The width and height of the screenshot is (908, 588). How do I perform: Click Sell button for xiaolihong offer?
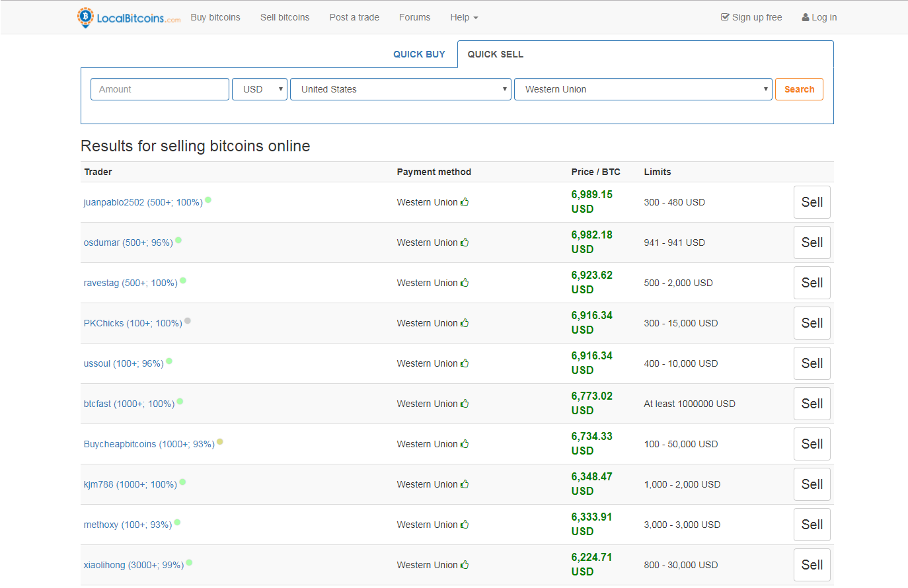coord(812,565)
